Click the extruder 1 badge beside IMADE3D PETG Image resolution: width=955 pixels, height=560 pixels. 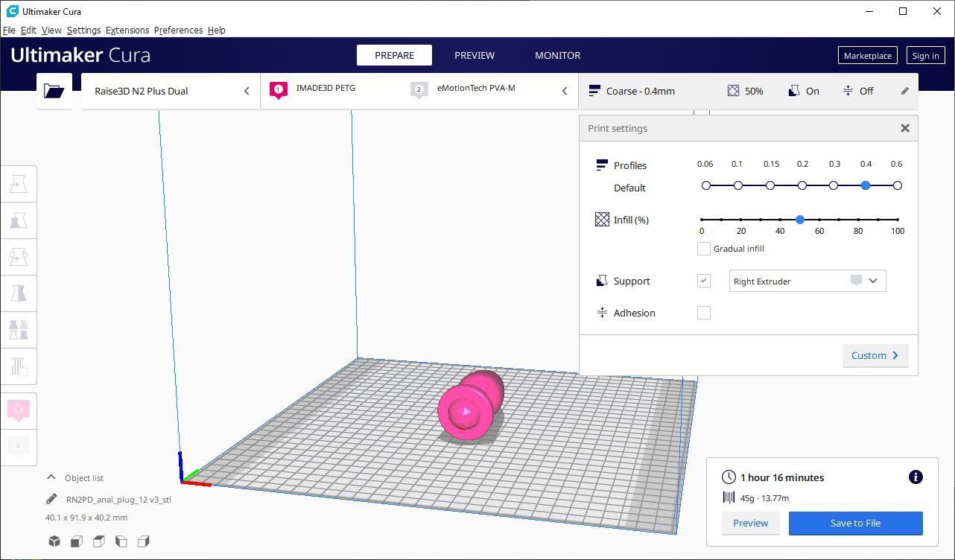coord(279,91)
